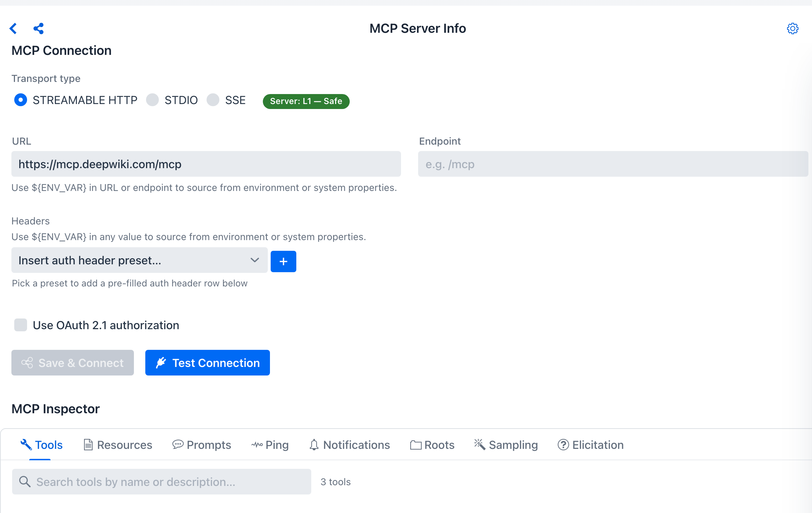This screenshot has height=513, width=812.
Task: Open the Elicitation tab
Action: pyautogui.click(x=590, y=445)
